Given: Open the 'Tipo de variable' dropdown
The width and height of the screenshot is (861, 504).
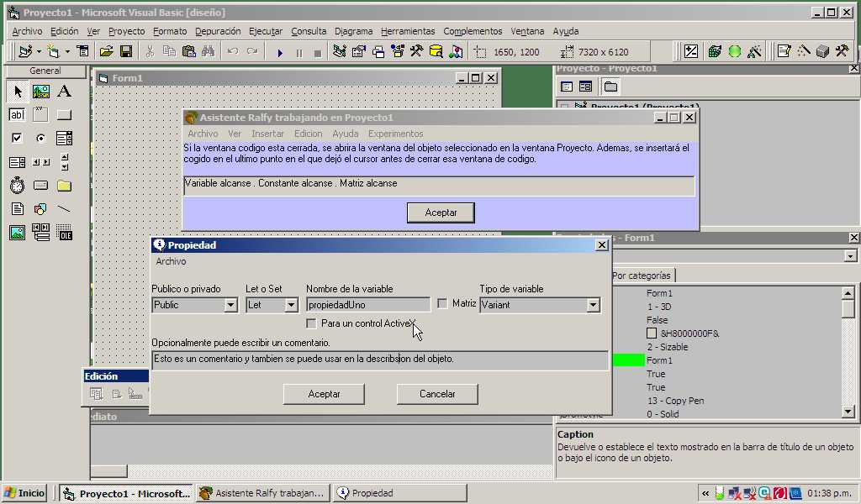Looking at the screenshot, I should pos(593,305).
